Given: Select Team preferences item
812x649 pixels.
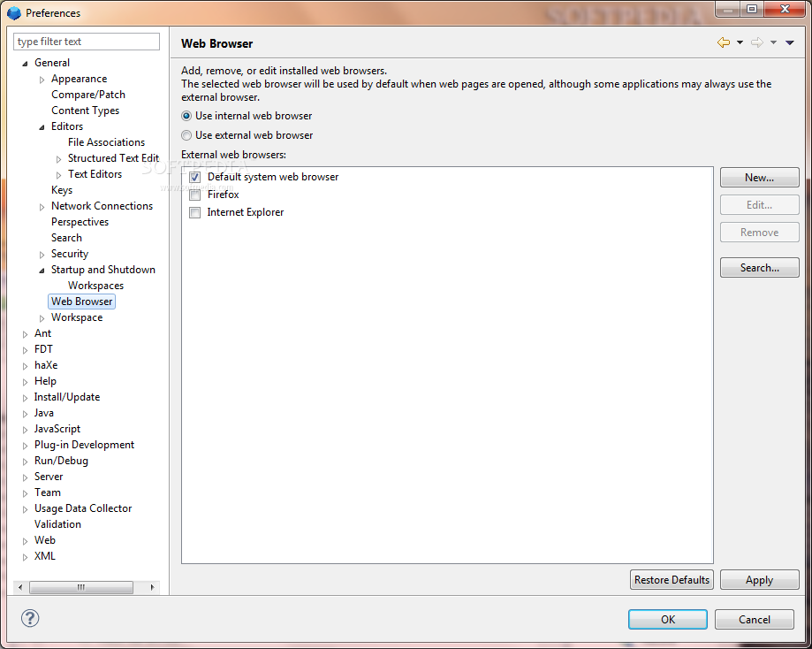Looking at the screenshot, I should tap(47, 492).
